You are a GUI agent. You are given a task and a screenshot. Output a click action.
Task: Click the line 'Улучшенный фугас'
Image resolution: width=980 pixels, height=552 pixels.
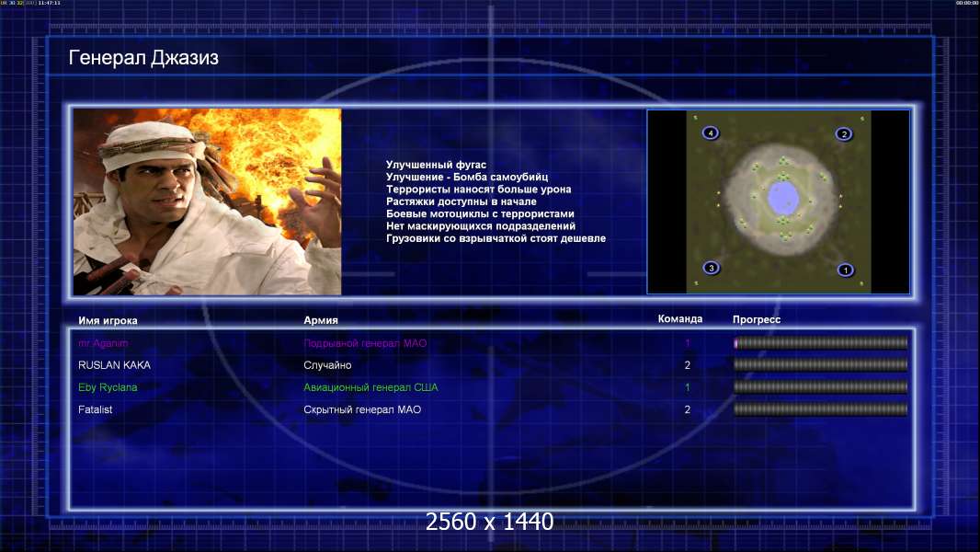pos(436,165)
